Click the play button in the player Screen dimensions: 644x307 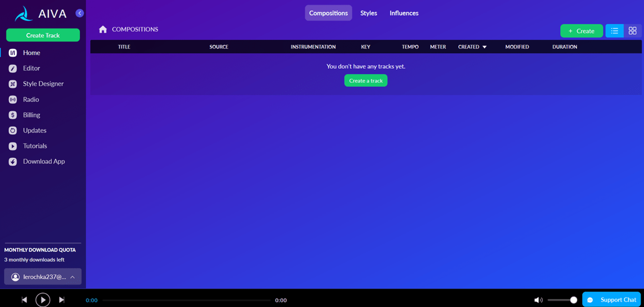(43, 300)
